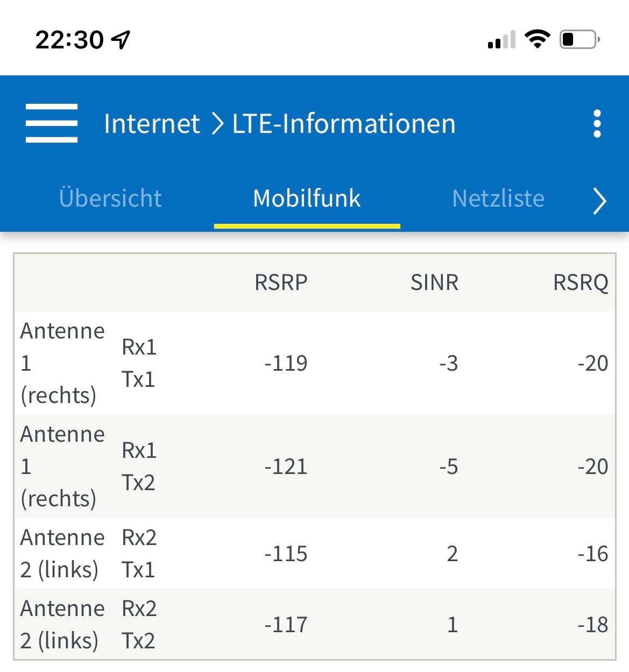This screenshot has height=672, width=629.
Task: Tap the -115 RSRP value
Action: pyautogui.click(x=286, y=554)
